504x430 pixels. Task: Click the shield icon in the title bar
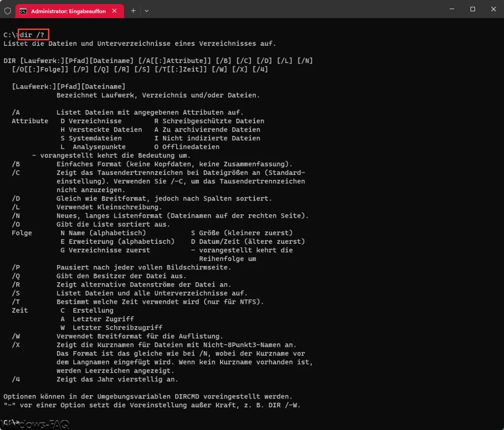pyautogui.click(x=8, y=11)
